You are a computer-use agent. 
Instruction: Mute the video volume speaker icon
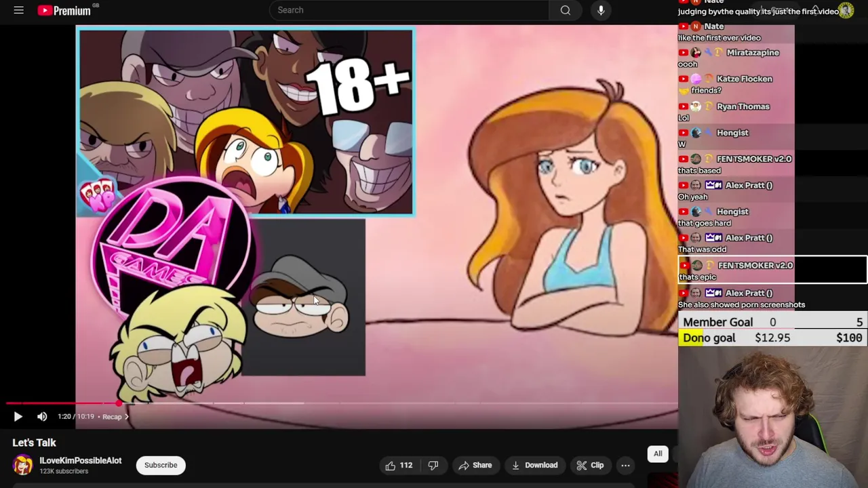pos(42,417)
